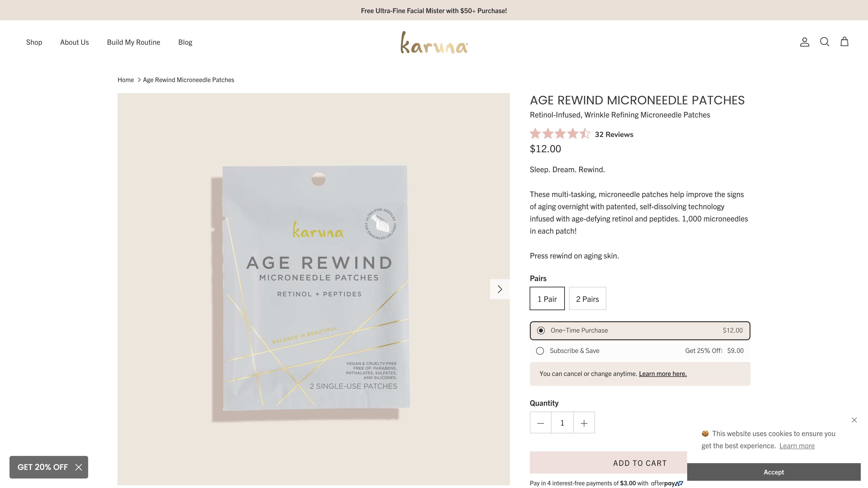This screenshot has height=488, width=868.
Task: Close the GET 20% OFF popup
Action: click(78, 467)
